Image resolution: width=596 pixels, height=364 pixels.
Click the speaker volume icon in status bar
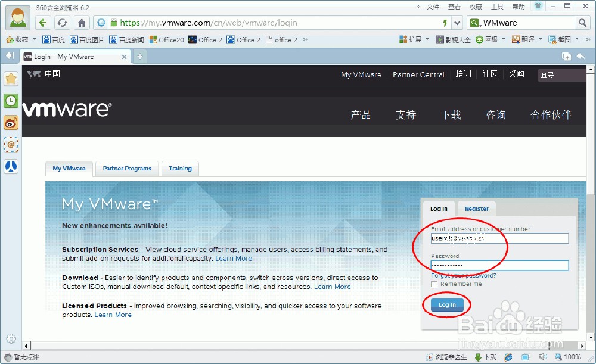(x=543, y=357)
